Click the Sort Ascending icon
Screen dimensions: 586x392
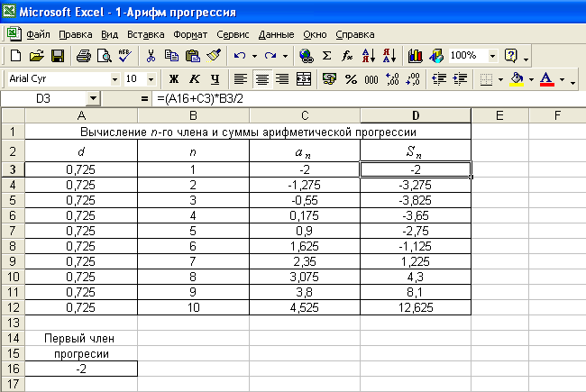367,56
